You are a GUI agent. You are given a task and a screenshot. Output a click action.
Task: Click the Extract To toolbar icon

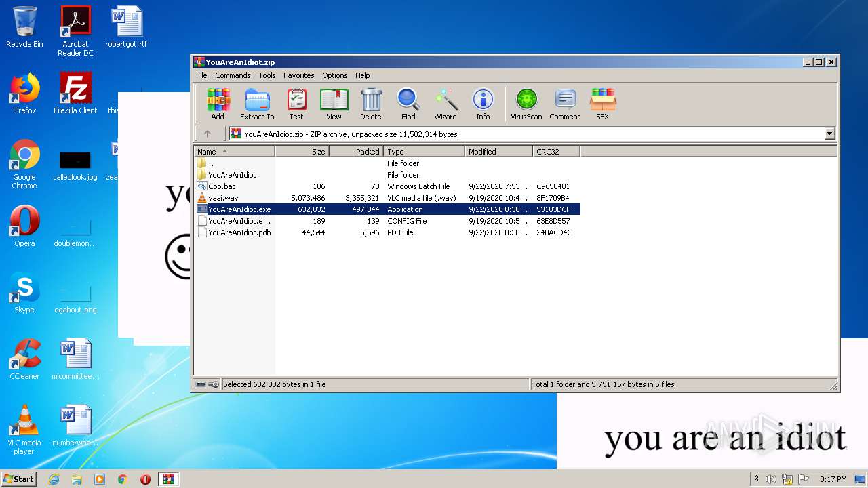pyautogui.click(x=257, y=104)
